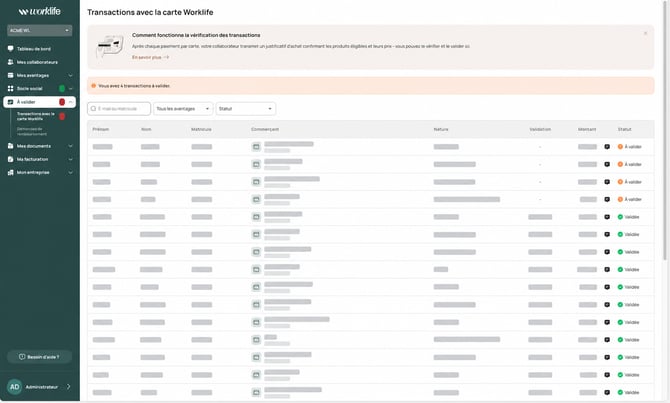The image size is (670, 403).
Task: Expand the Mes documents chevron
Action: click(71, 146)
